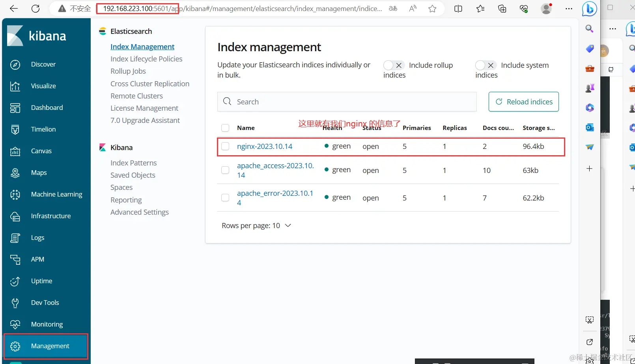Open Spaces under Kibana
The height and width of the screenshot is (364, 635).
point(121,187)
